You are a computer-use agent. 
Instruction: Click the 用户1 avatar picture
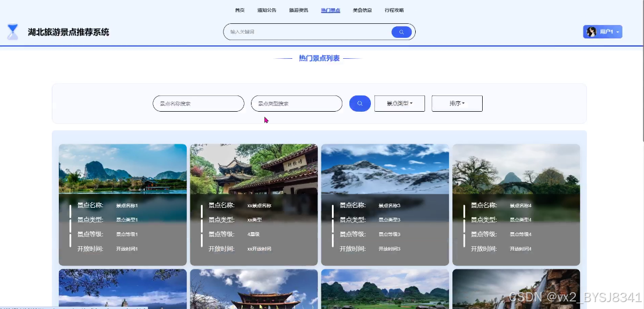pos(592,31)
